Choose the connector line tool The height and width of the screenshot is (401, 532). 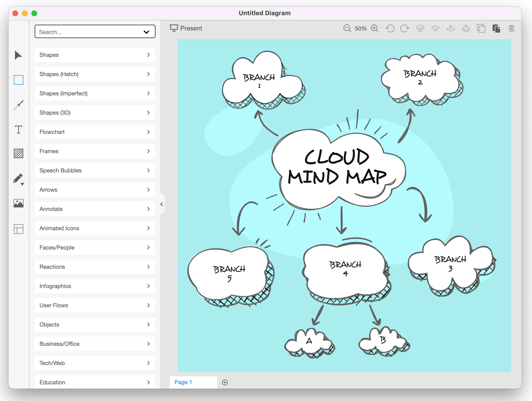pos(19,105)
